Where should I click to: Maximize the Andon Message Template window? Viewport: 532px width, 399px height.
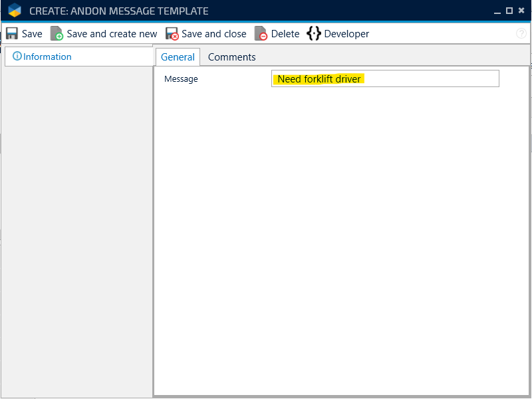tap(509, 11)
